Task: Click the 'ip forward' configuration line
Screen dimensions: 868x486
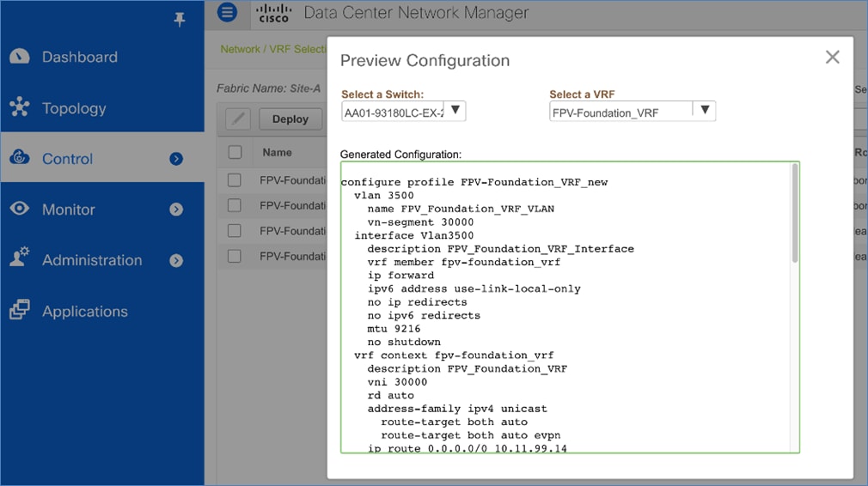Action: [x=400, y=276]
